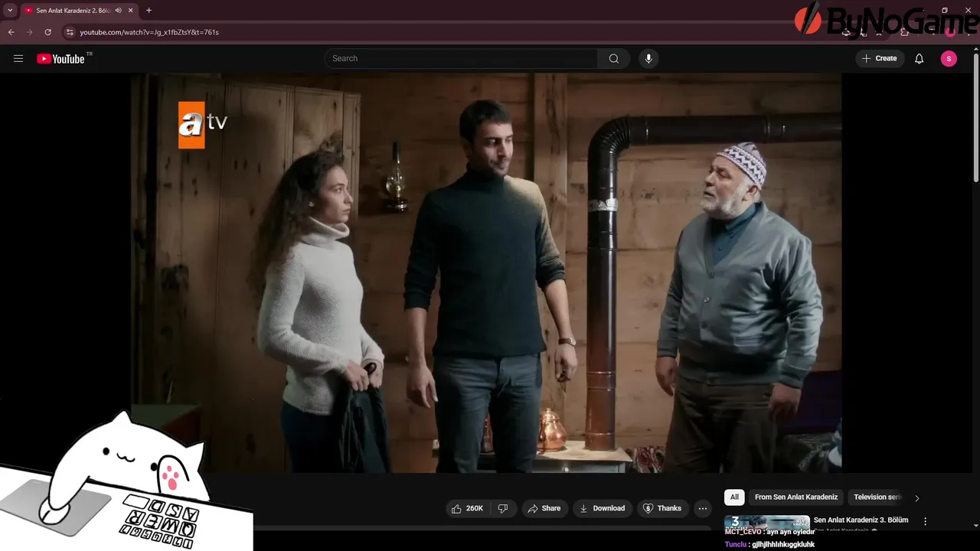Send Thanks to the creator
980x551 pixels.
click(662, 508)
